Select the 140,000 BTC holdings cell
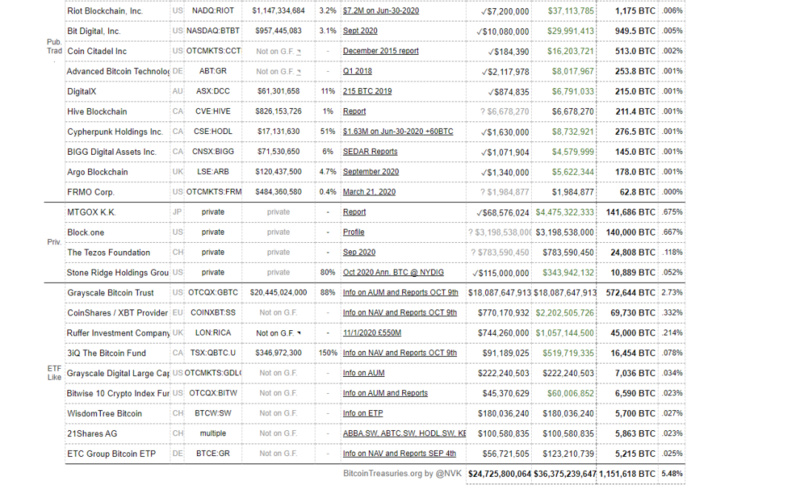800x502 pixels. pos(628,232)
